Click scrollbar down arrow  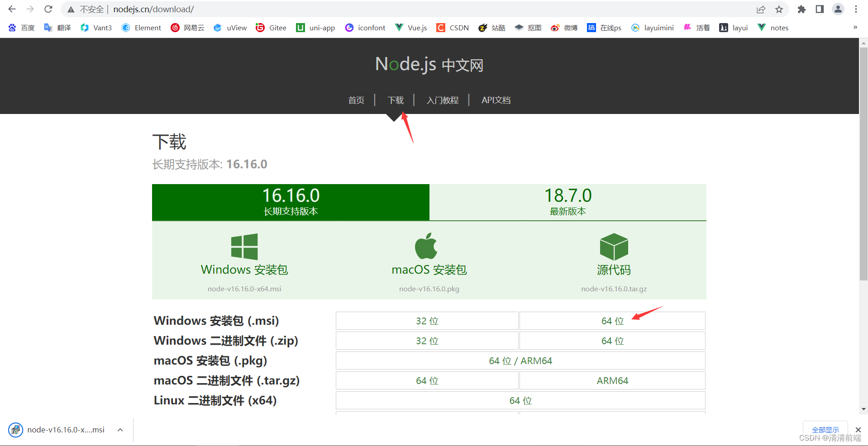tap(863, 409)
